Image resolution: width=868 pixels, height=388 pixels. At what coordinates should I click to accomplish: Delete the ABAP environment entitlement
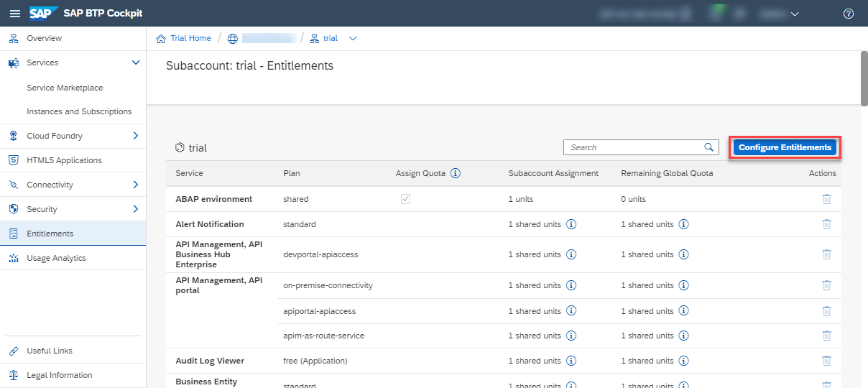coord(826,199)
